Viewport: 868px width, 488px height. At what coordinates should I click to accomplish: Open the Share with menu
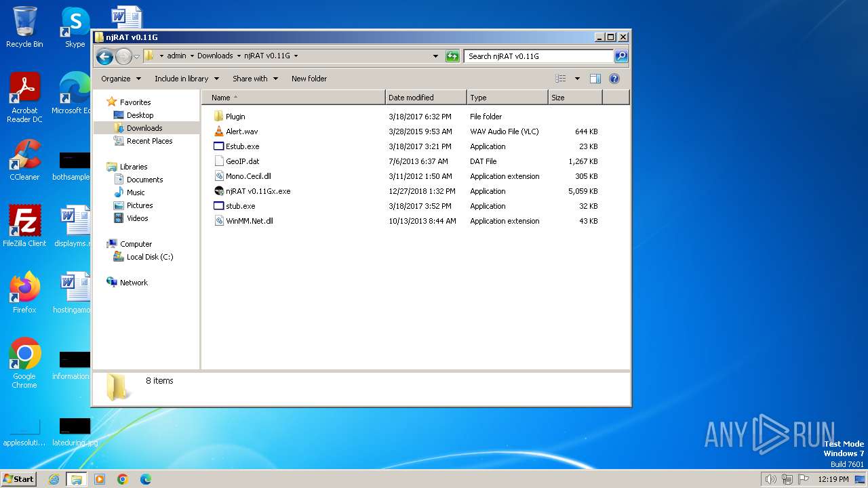point(255,79)
